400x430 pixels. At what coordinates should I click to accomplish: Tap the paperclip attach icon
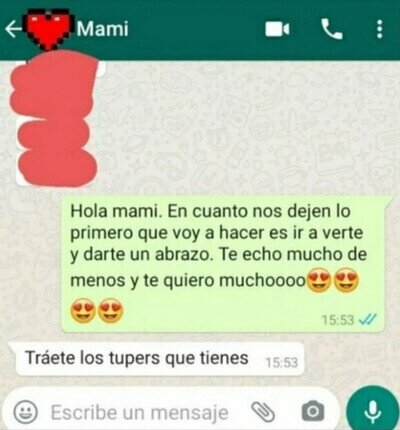(x=263, y=412)
